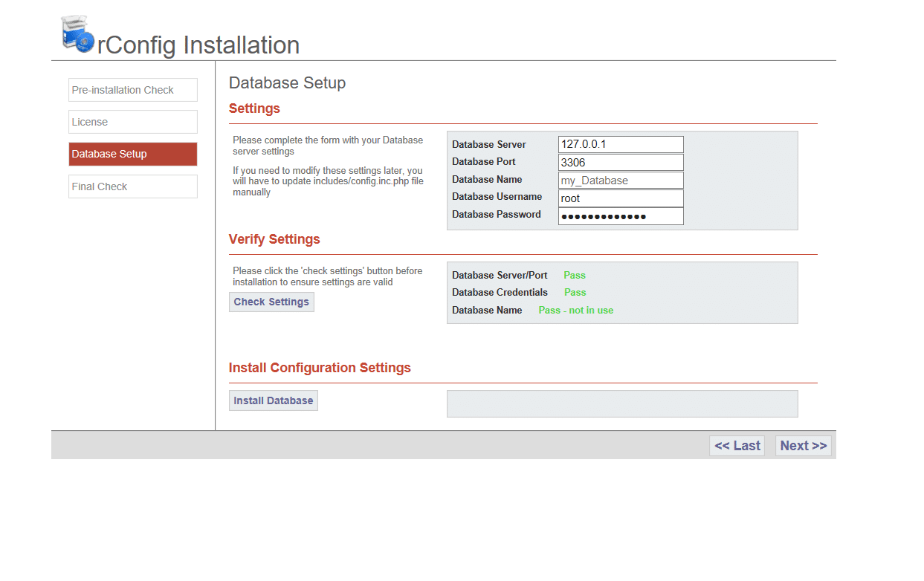924x581 pixels.
Task: Click the empty install status box
Action: coord(622,403)
